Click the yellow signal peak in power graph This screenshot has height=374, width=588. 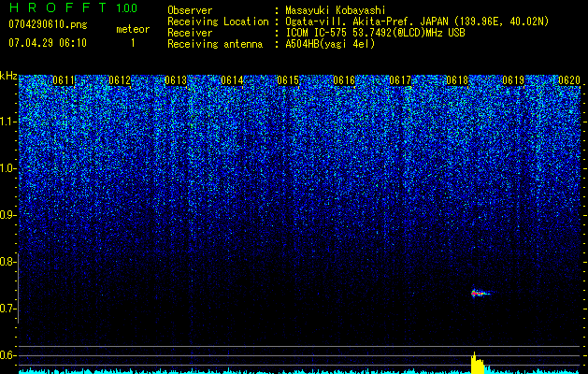pos(479,363)
